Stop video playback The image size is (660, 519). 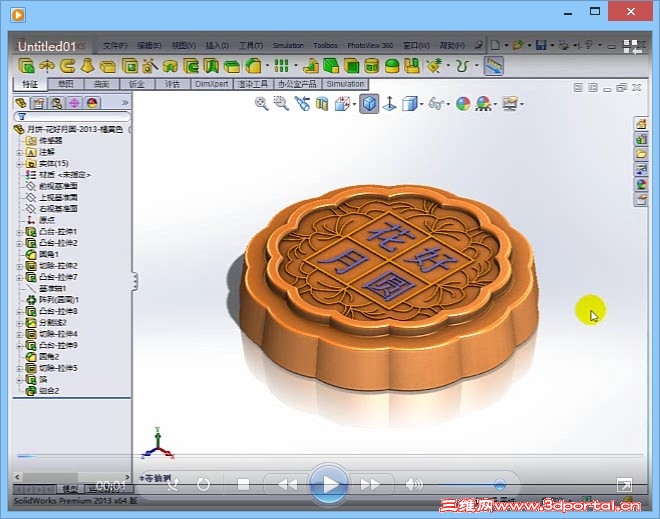point(243,484)
